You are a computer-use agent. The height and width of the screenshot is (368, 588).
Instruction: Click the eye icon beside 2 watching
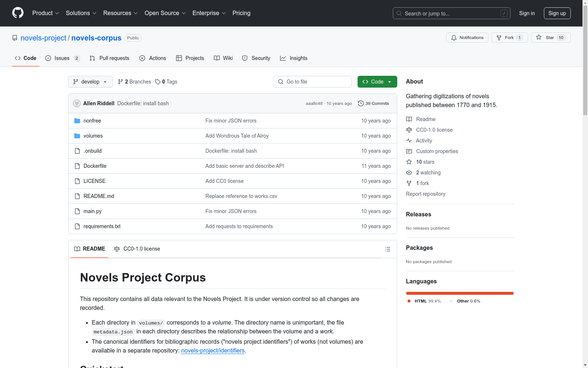[409, 173]
